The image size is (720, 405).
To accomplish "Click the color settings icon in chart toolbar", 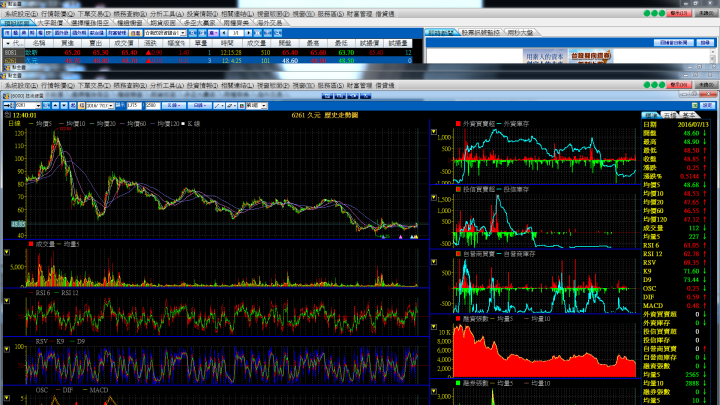I will tap(242, 106).
